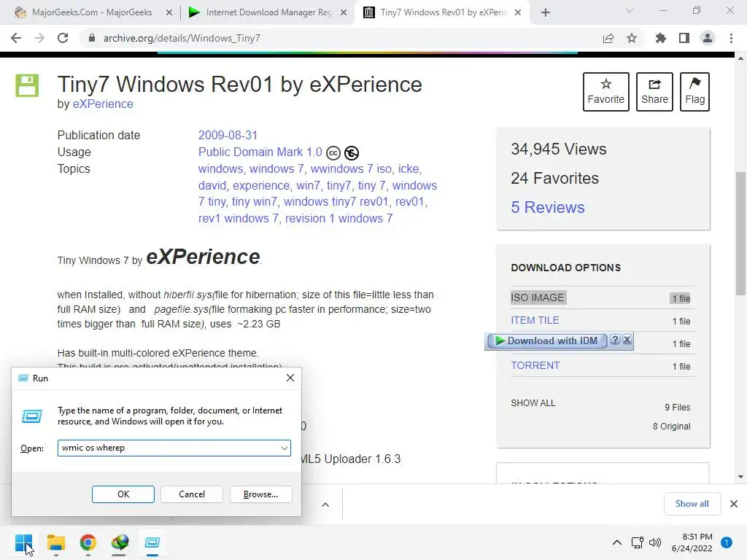This screenshot has height=560, width=747.
Task: Expand the downloads bar item chevron
Action: click(325, 505)
